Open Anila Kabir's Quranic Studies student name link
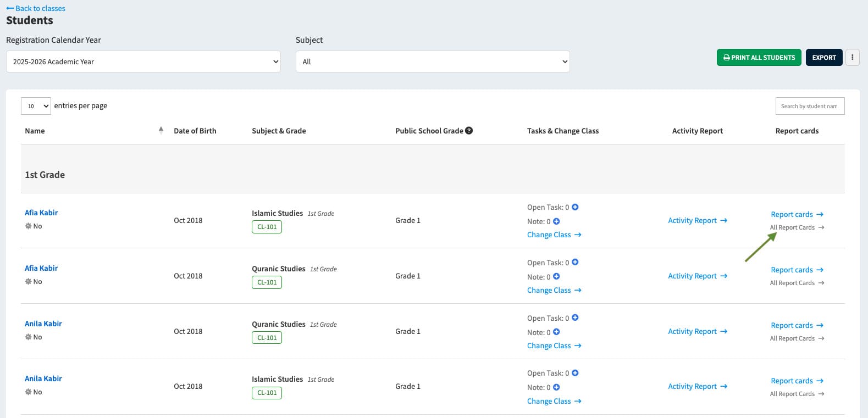This screenshot has height=418, width=868. (x=43, y=324)
